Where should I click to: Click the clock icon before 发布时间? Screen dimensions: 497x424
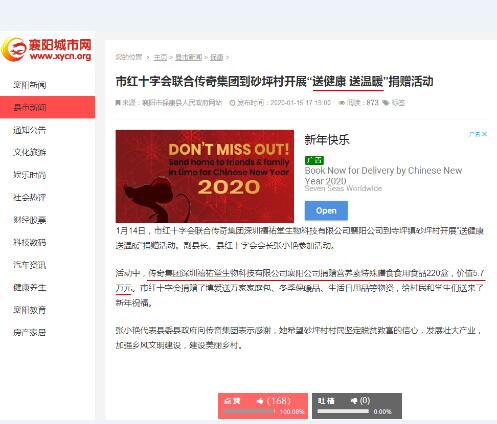tap(232, 103)
